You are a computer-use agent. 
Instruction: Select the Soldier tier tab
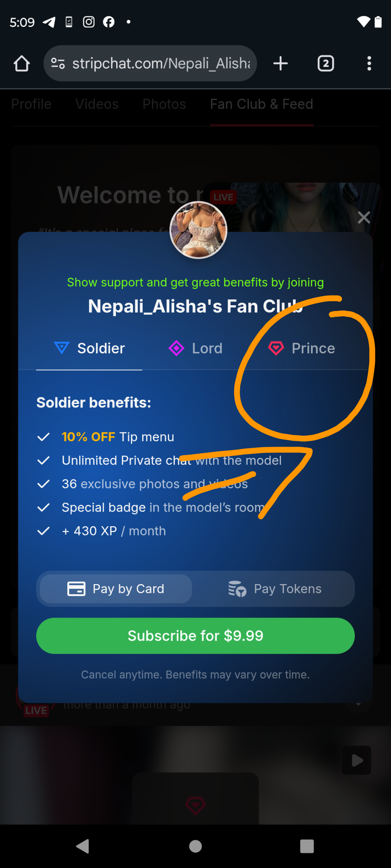point(89,348)
